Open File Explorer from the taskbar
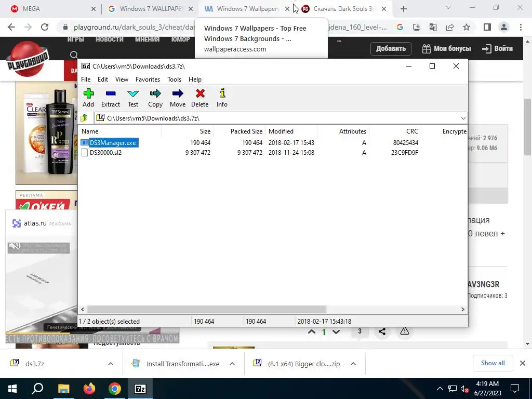This screenshot has width=532, height=399. (x=63, y=389)
